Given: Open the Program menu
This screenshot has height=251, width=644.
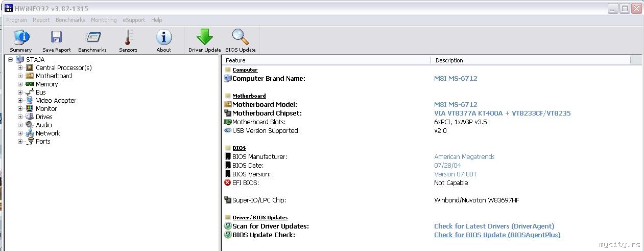Looking at the screenshot, I should pos(16,20).
